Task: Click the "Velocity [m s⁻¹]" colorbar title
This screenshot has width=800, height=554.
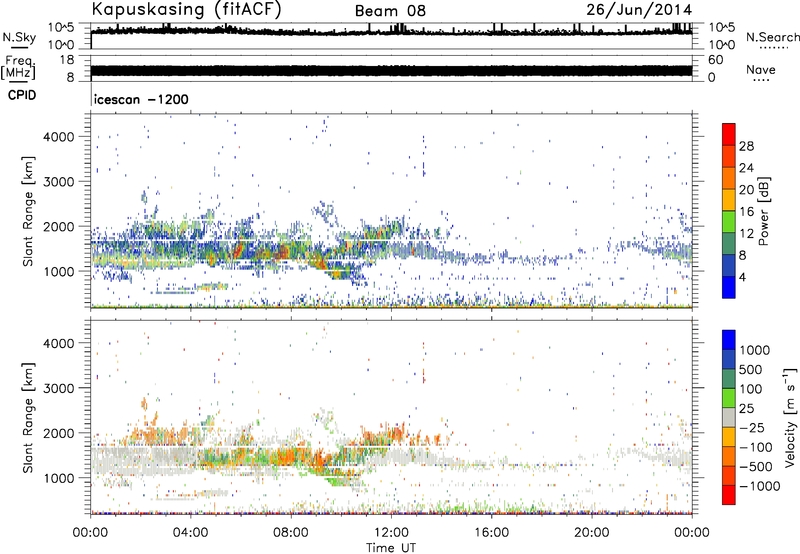Action: coord(790,417)
